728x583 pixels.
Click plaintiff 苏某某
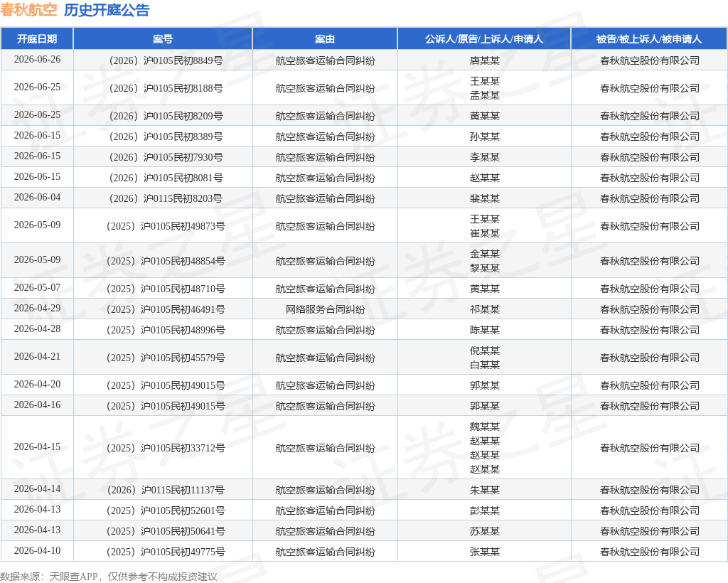[x=485, y=532]
